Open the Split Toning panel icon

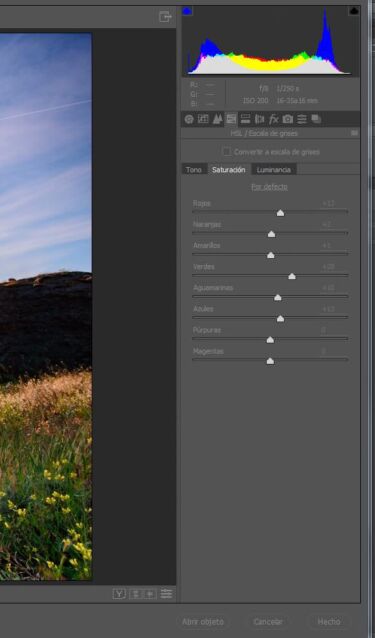(x=245, y=119)
